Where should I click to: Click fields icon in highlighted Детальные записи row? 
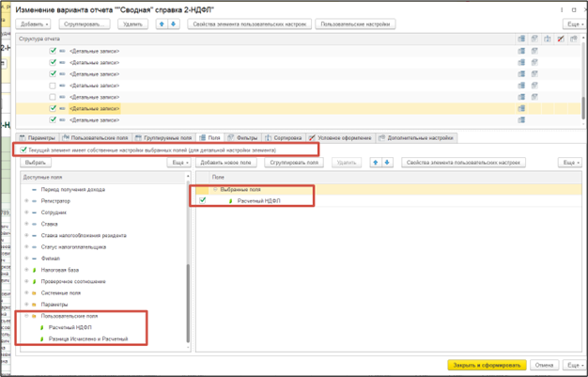(x=521, y=108)
